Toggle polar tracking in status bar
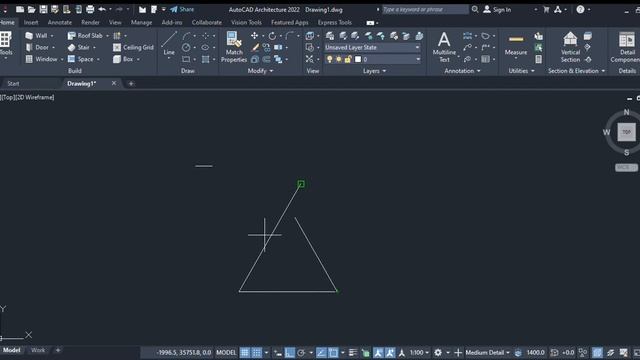 point(301,352)
